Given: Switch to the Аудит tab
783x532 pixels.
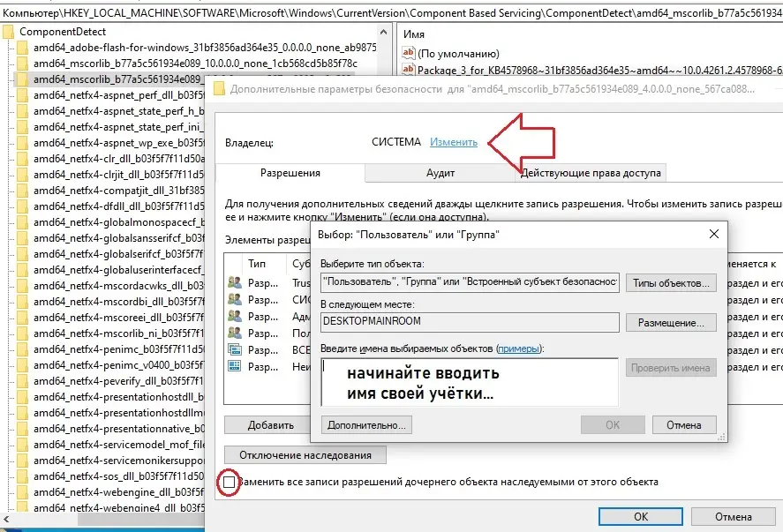Looking at the screenshot, I should pos(440,173).
